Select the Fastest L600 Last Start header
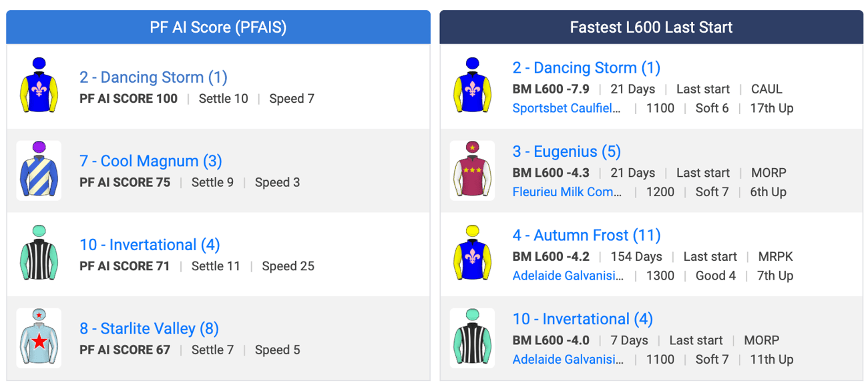Screen dimensions: 868x389 coord(651,27)
